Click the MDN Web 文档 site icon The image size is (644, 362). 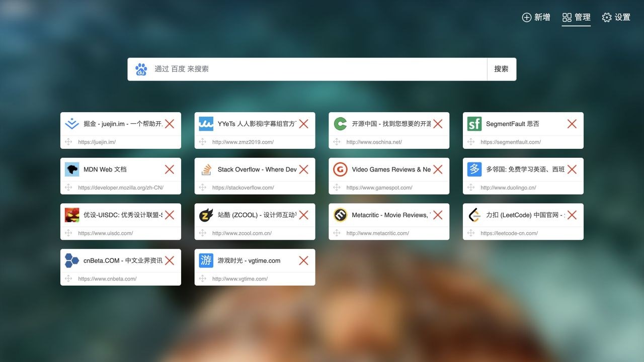pyautogui.click(x=72, y=169)
